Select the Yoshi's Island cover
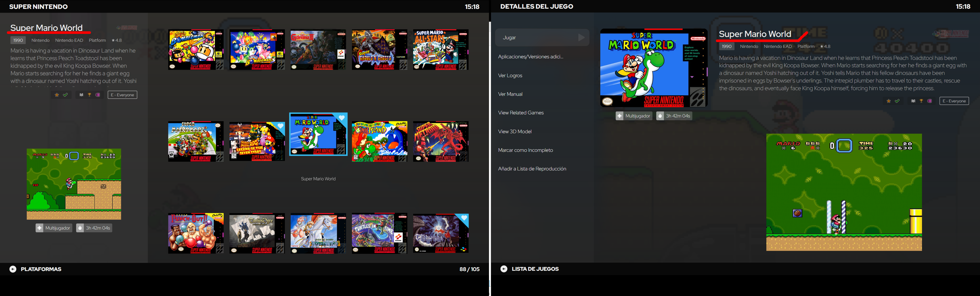The width and height of the screenshot is (980, 296). click(x=380, y=142)
